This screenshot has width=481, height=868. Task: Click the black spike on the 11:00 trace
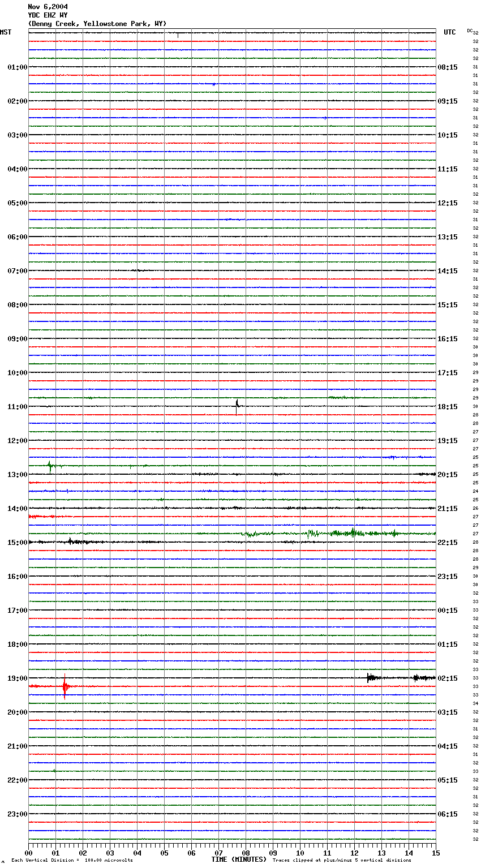click(x=237, y=406)
